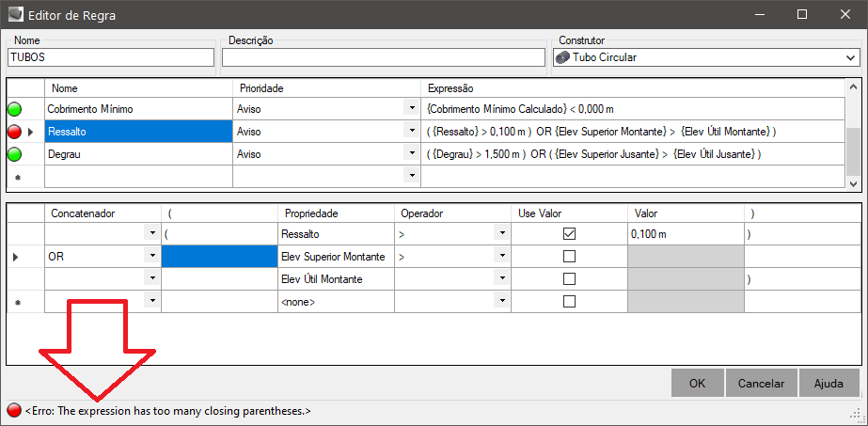Click row selector arrow for Ressalto rule
The image size is (868, 426).
tap(31, 133)
